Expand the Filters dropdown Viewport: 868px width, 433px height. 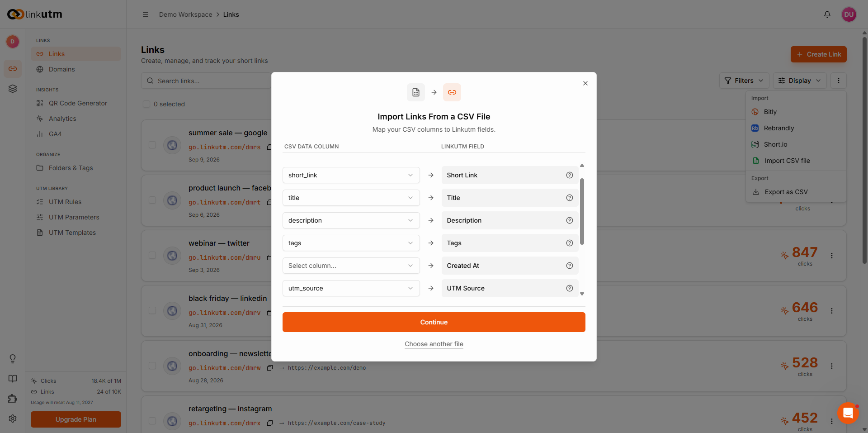tap(744, 81)
